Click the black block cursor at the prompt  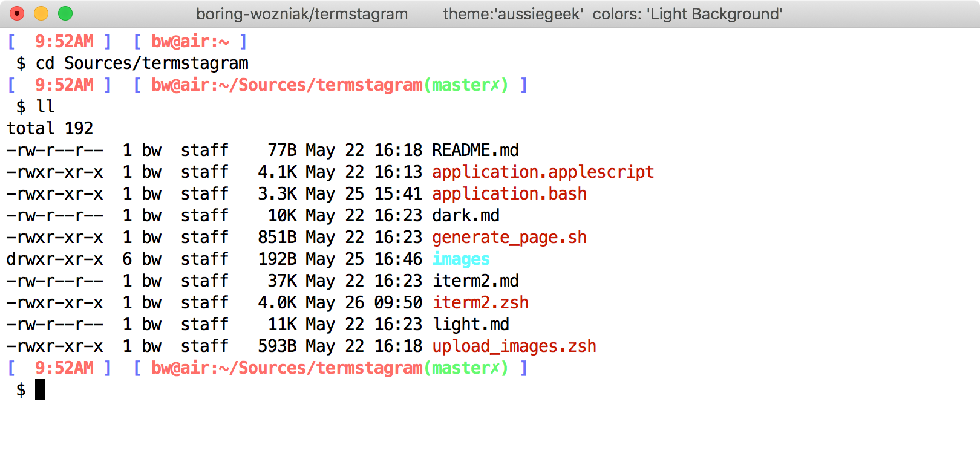click(40, 389)
